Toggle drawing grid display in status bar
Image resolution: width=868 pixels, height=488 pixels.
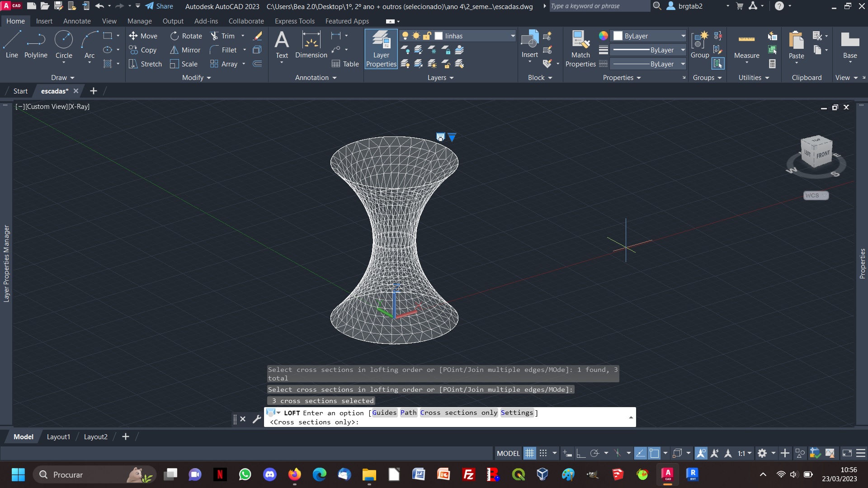[x=529, y=453]
